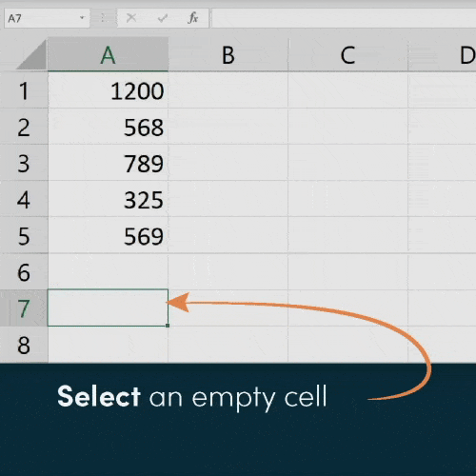476x476 pixels.
Task: Select row 3 header
Action: (x=24, y=163)
